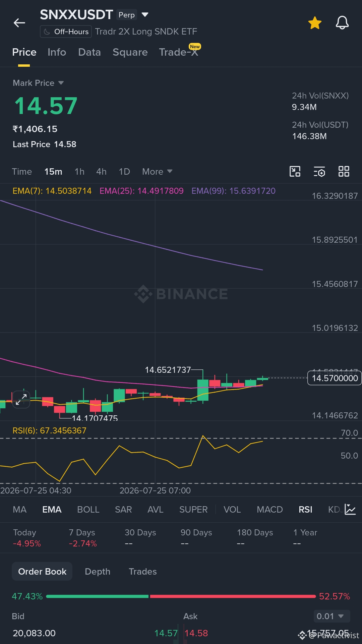Enable the SUPER indicator
The height and width of the screenshot is (644, 362).
[193, 510]
